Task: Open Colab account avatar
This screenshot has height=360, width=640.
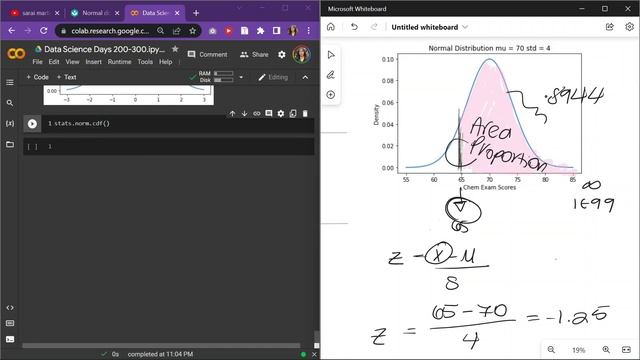Action: tap(302, 54)
